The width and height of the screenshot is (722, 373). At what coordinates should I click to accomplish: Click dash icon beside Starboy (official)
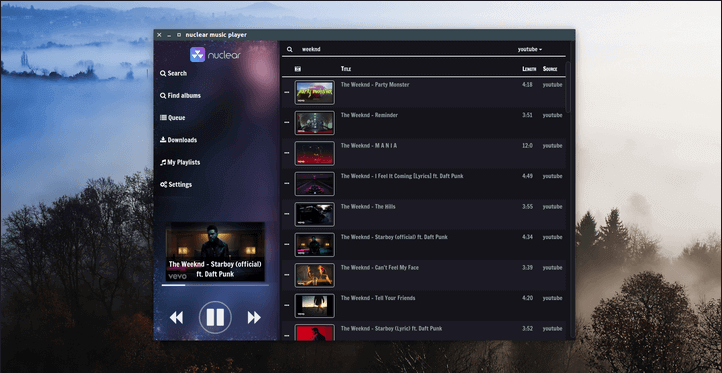coord(287,244)
